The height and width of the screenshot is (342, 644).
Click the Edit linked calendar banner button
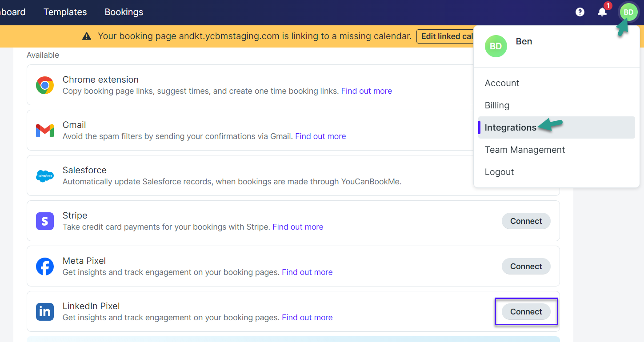(x=446, y=36)
